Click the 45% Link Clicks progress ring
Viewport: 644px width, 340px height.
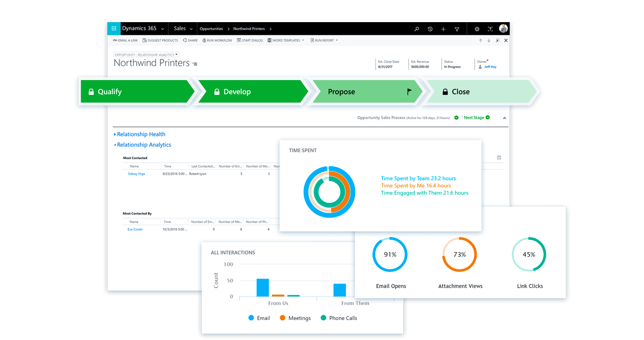(529, 254)
